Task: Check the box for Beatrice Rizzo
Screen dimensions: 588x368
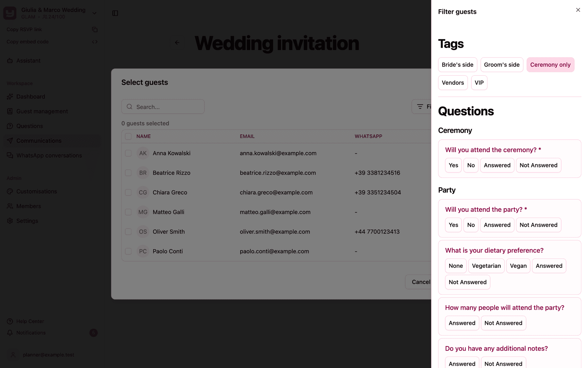Action: click(x=128, y=173)
